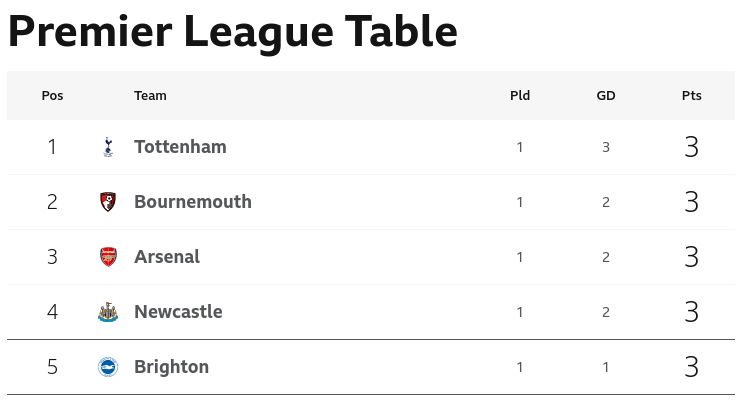
Task: Click the Pld column header
Action: [x=520, y=95]
